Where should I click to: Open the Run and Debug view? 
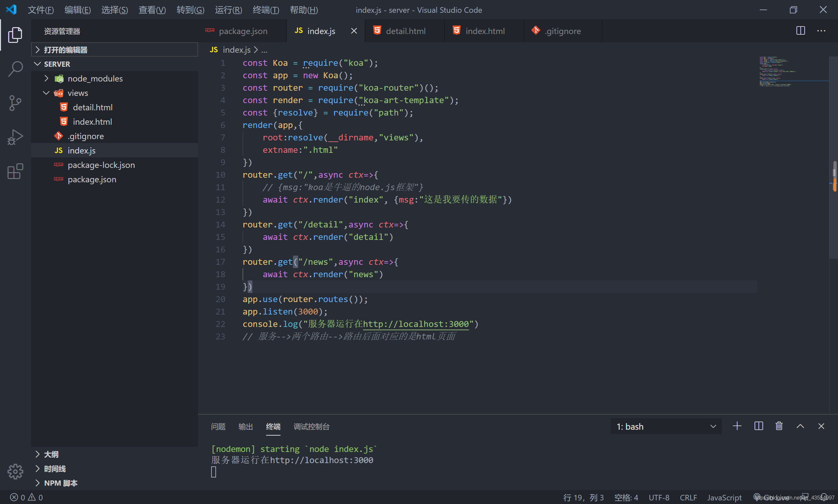pos(15,137)
